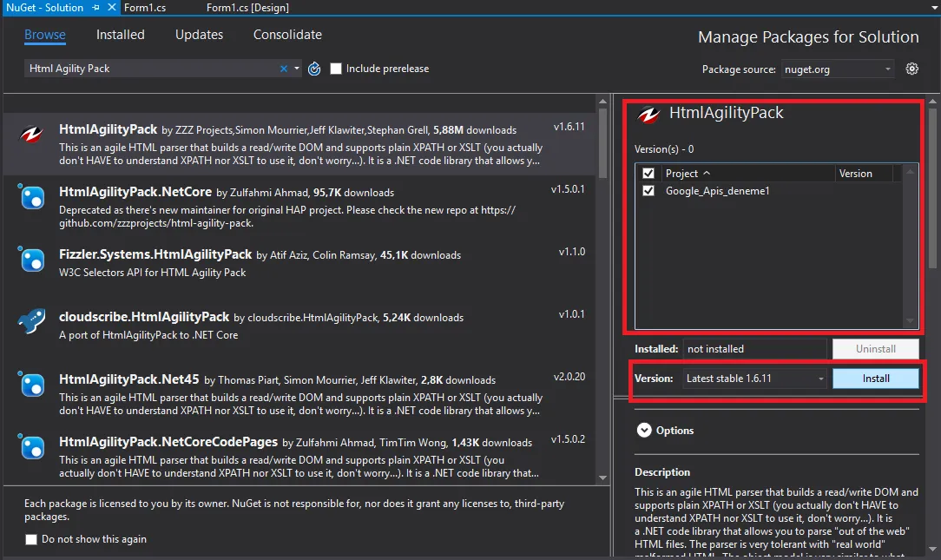The image size is (941, 560).
Task: Click the HtmlAgilityPack logo in details pane
Action: click(648, 114)
